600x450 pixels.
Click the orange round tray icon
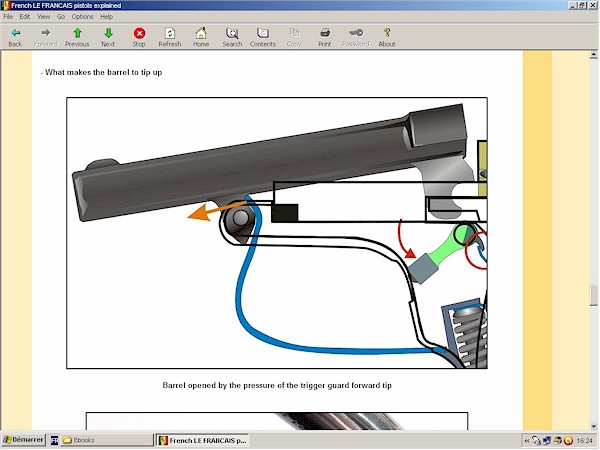[569, 441]
